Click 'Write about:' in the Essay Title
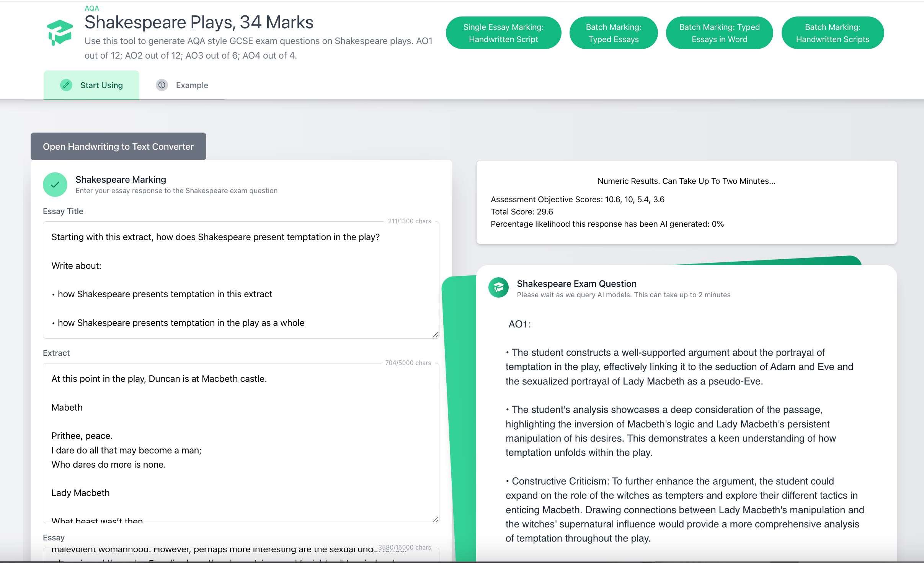 point(76,266)
